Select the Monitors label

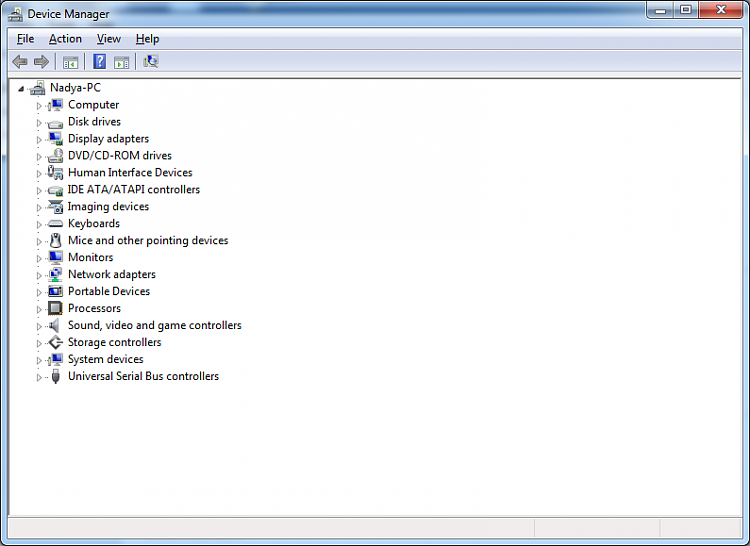click(90, 257)
